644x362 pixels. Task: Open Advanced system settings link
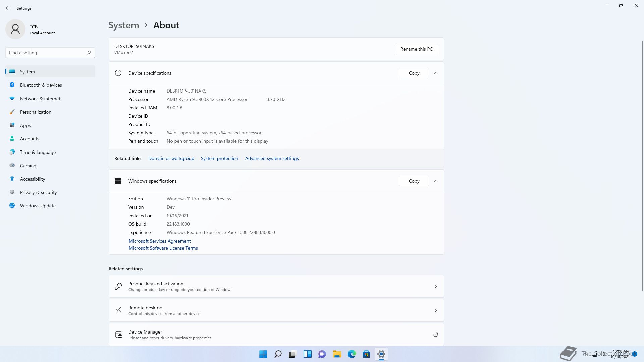(272, 158)
